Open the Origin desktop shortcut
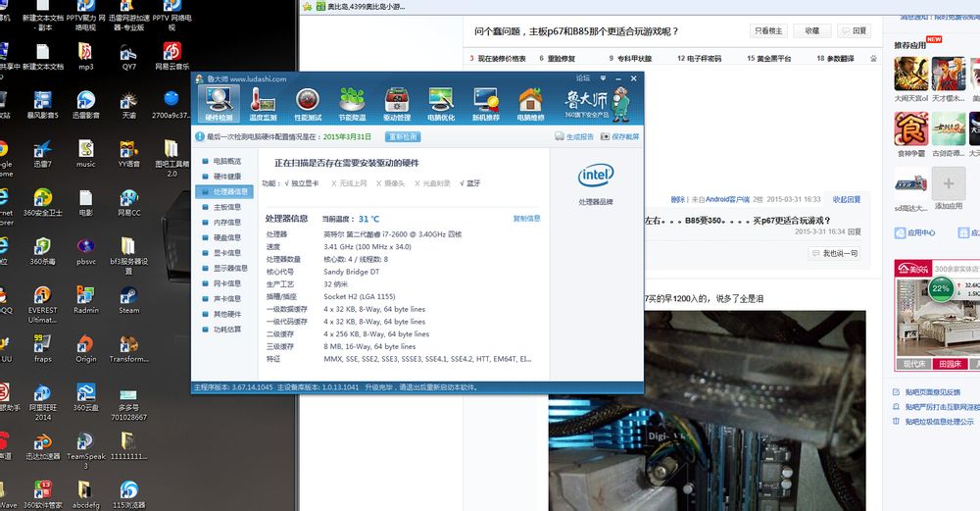Image resolution: width=980 pixels, height=511 pixels. click(x=85, y=348)
